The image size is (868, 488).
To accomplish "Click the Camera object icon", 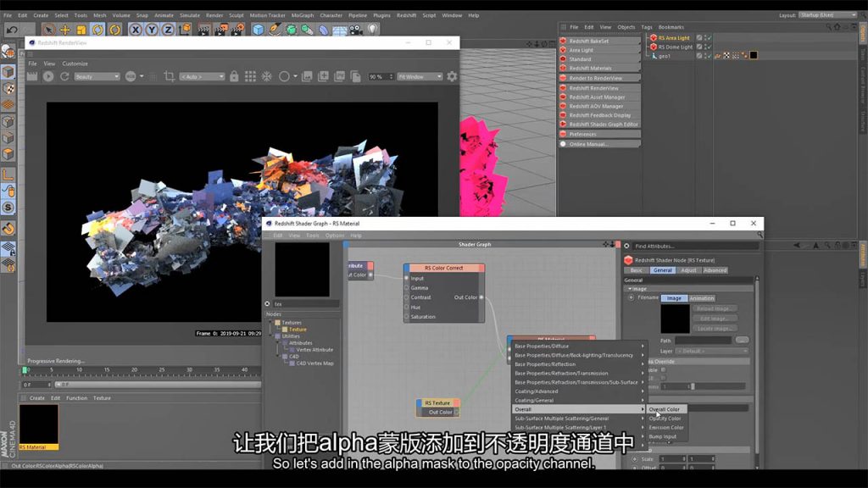I will click(356, 30).
